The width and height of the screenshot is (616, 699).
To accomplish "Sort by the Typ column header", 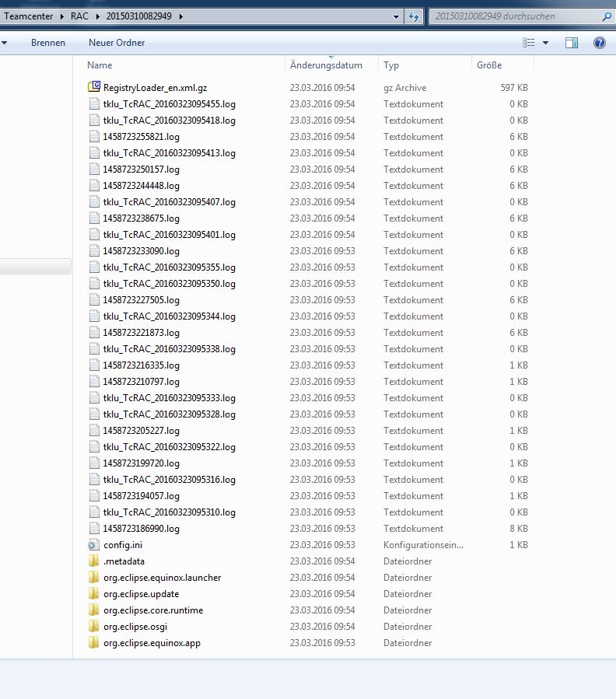I will (391, 65).
